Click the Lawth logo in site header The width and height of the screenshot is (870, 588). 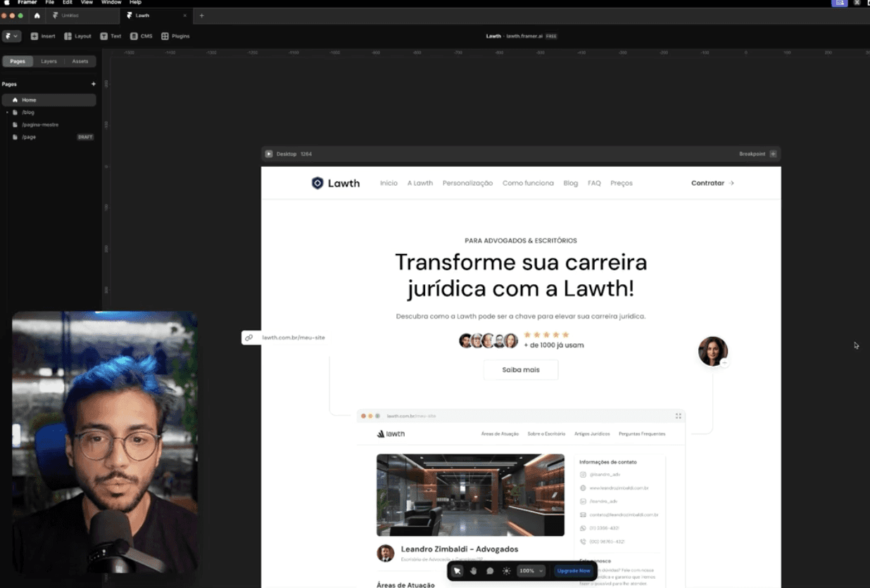pos(335,183)
